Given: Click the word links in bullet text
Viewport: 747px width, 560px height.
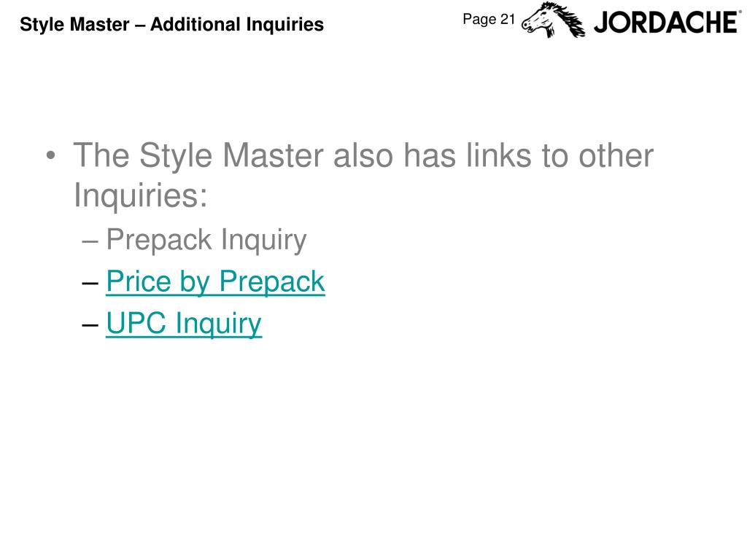Looking at the screenshot, I should pos(498,156).
